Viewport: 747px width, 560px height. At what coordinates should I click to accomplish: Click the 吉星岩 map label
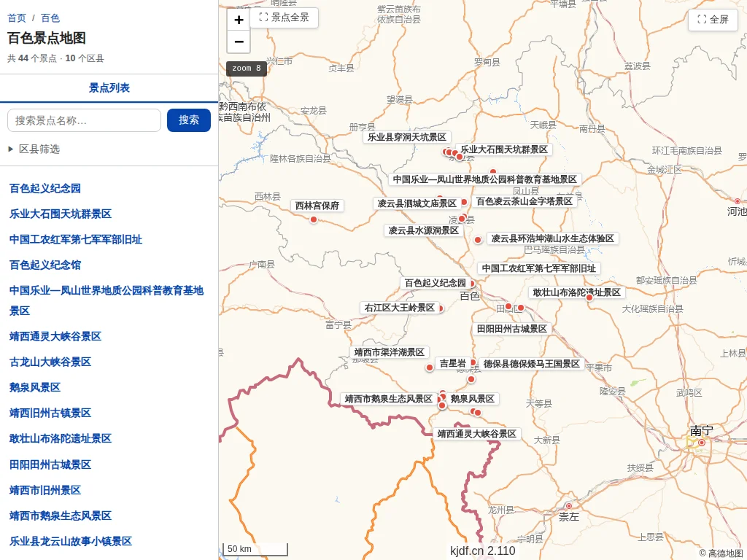tap(452, 363)
